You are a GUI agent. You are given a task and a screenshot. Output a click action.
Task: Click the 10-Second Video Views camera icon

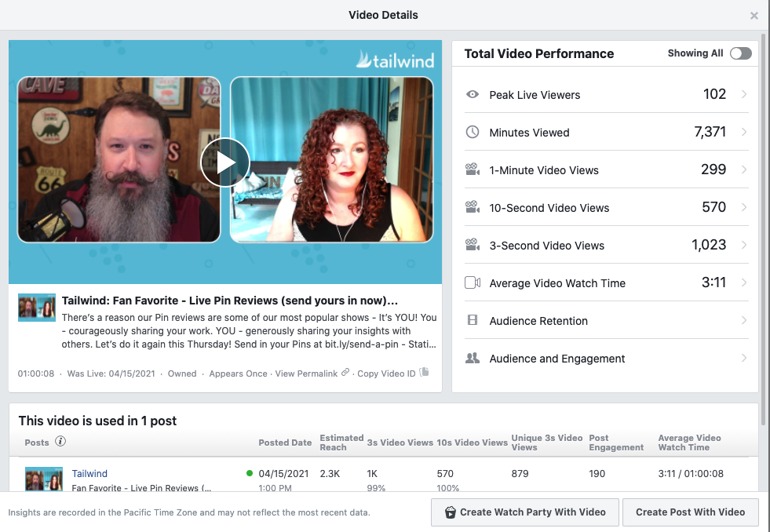[473, 207]
